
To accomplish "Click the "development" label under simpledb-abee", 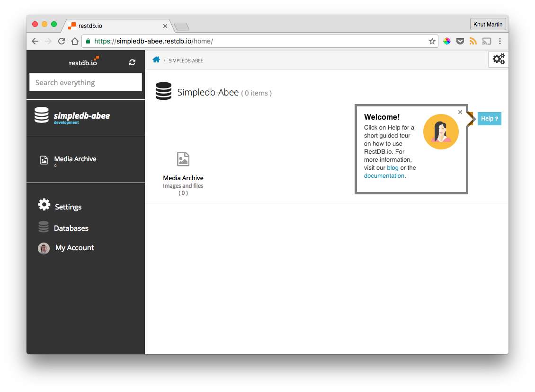I will tap(66, 123).
